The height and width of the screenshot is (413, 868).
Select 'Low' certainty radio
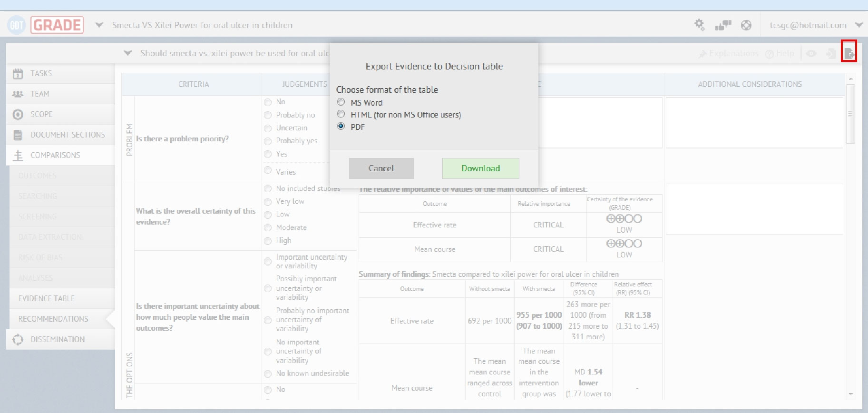click(268, 215)
